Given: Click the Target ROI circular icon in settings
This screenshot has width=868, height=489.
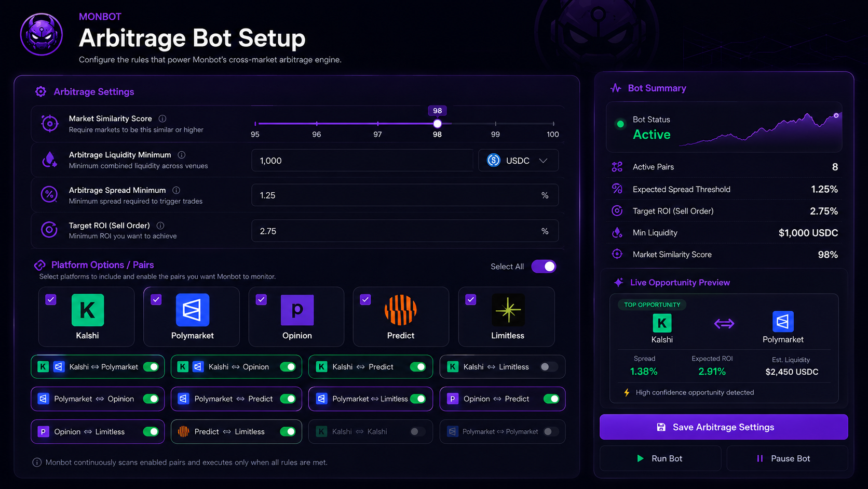Looking at the screenshot, I should [x=49, y=230].
